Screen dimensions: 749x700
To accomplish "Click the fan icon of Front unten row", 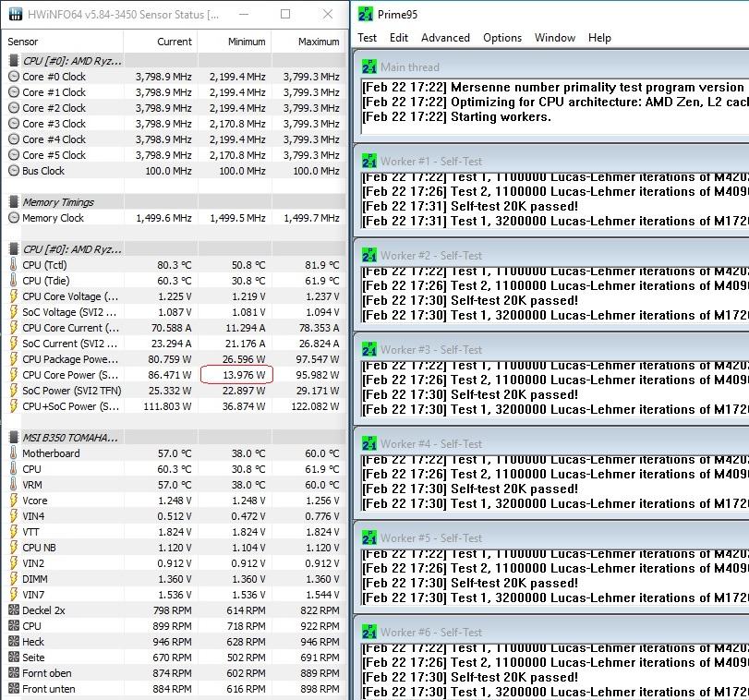I will [14, 689].
